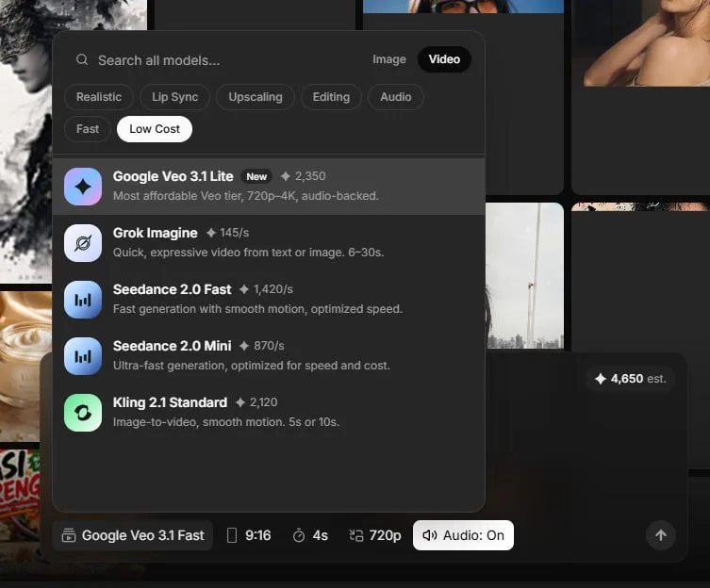Click the Seedance 2.0 Mini model icon
This screenshot has width=710, height=588.
tap(83, 356)
